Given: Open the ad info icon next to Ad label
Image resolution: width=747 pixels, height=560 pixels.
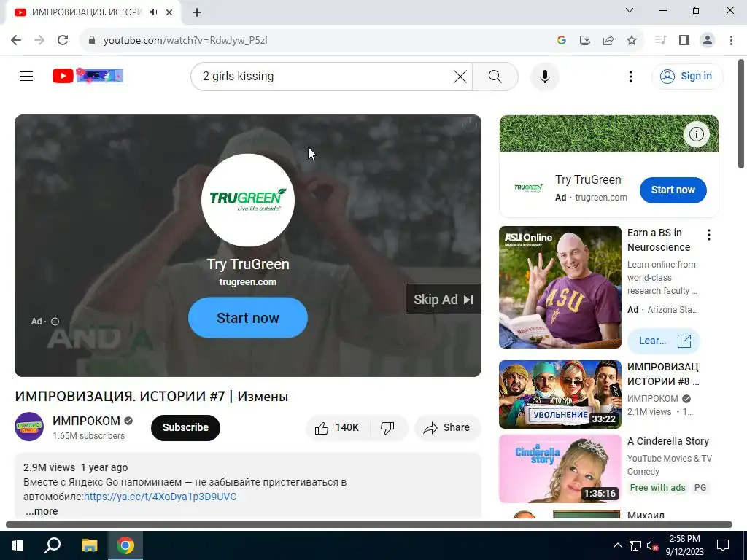Looking at the screenshot, I should click(55, 322).
